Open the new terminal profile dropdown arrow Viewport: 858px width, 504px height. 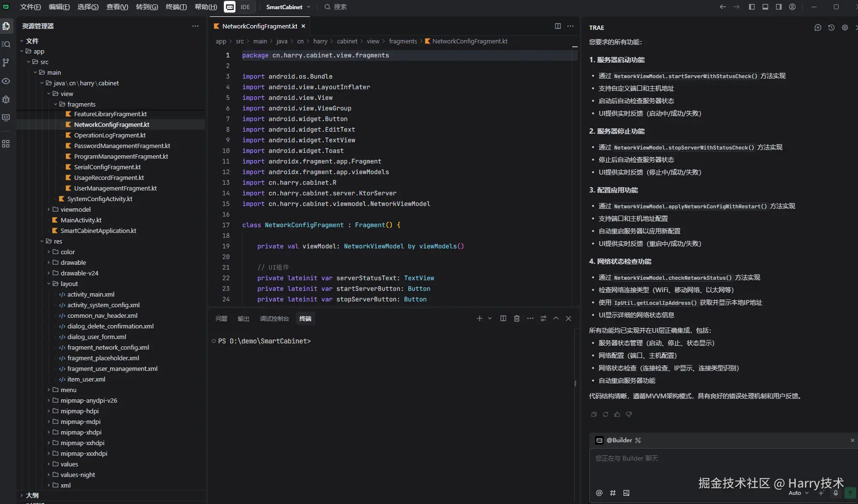490,318
